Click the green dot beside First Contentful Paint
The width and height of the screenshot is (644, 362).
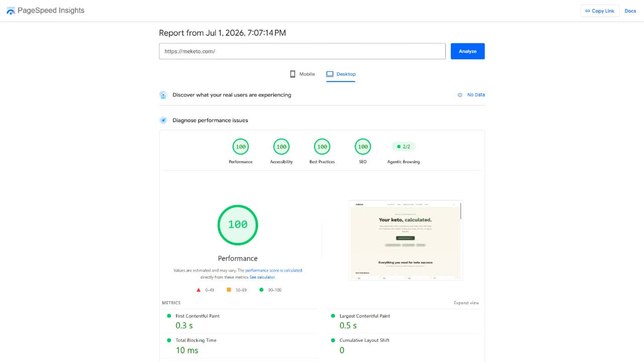(x=169, y=316)
